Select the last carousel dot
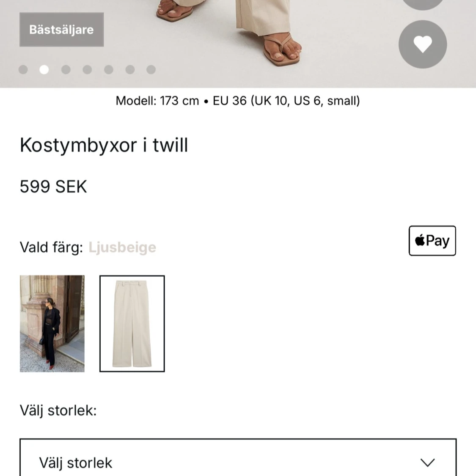Screen dimensions: 476x476 (151, 69)
